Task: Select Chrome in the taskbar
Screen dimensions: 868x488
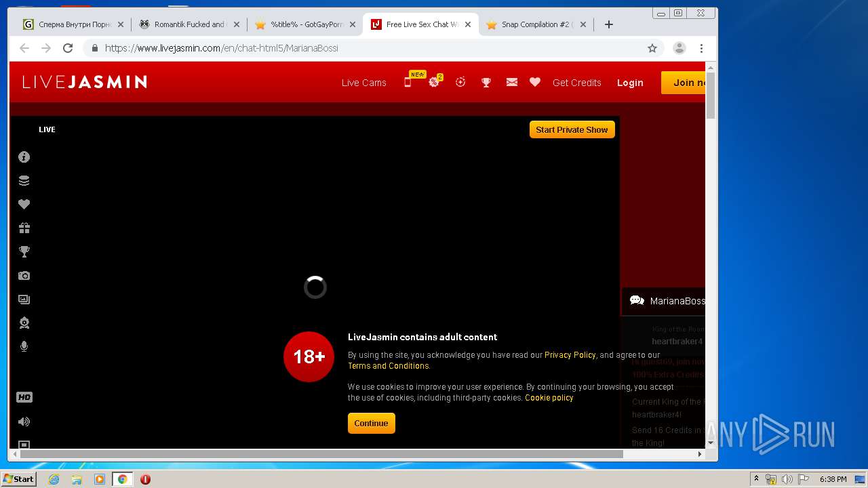Action: click(x=123, y=479)
